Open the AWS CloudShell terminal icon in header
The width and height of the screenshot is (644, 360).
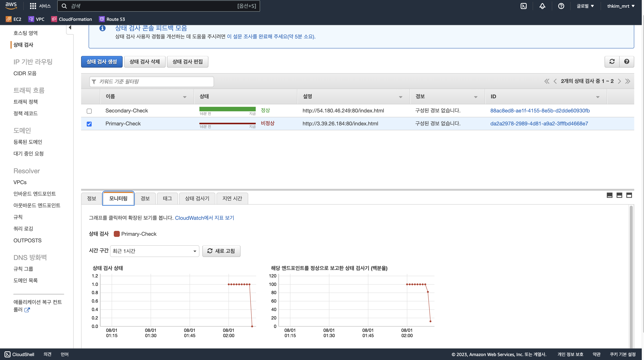(523, 6)
